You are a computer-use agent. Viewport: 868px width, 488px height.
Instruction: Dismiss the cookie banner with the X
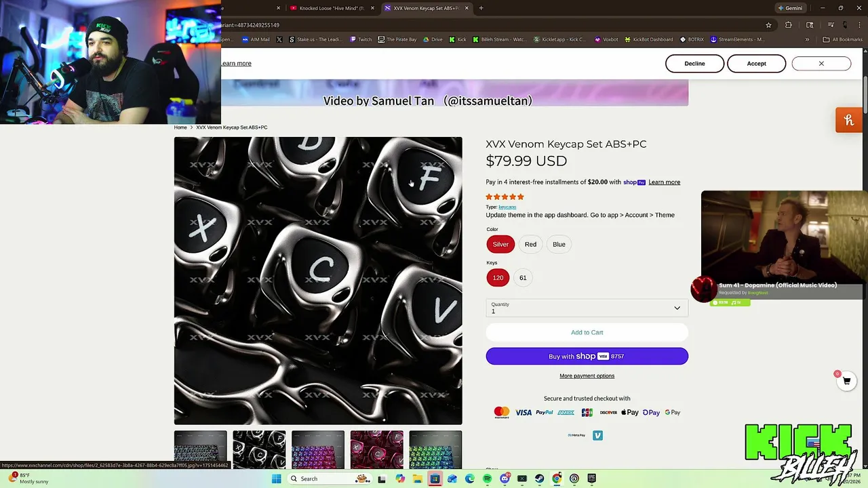pyautogui.click(x=821, y=64)
